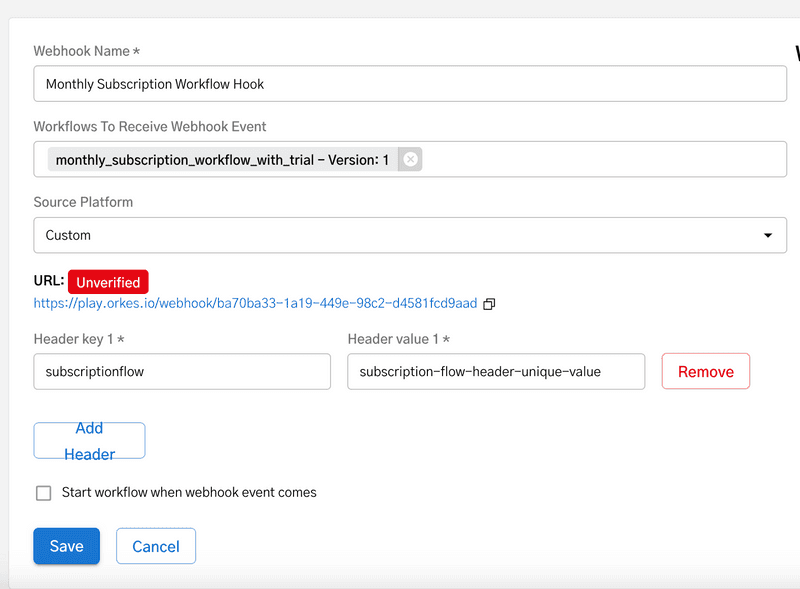Open the dropdown showing Custom platform value
Viewport: 800px width, 589px height.
pos(400,235)
